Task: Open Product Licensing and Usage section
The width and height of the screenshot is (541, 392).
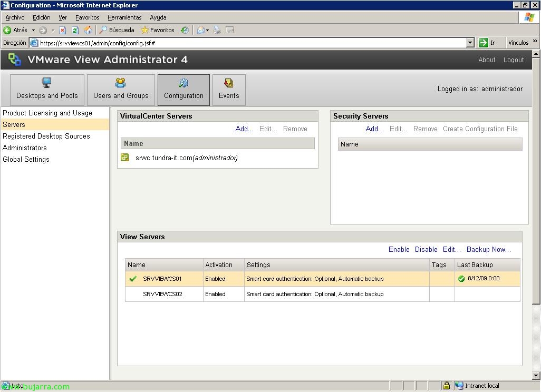Action: click(x=47, y=113)
